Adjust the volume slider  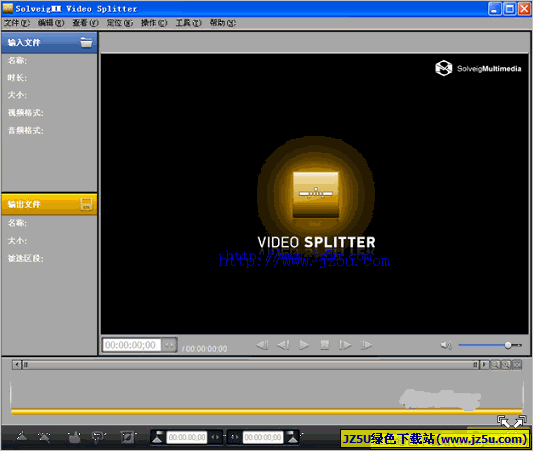tap(490, 345)
